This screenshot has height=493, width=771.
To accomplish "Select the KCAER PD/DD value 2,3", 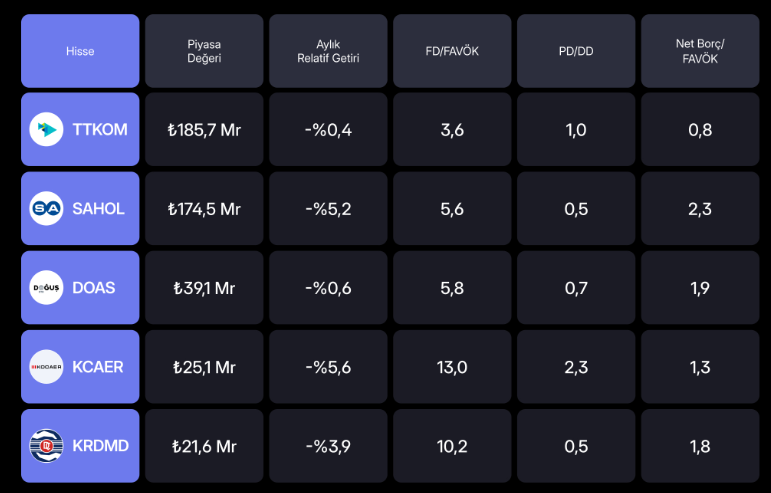I will [576, 367].
